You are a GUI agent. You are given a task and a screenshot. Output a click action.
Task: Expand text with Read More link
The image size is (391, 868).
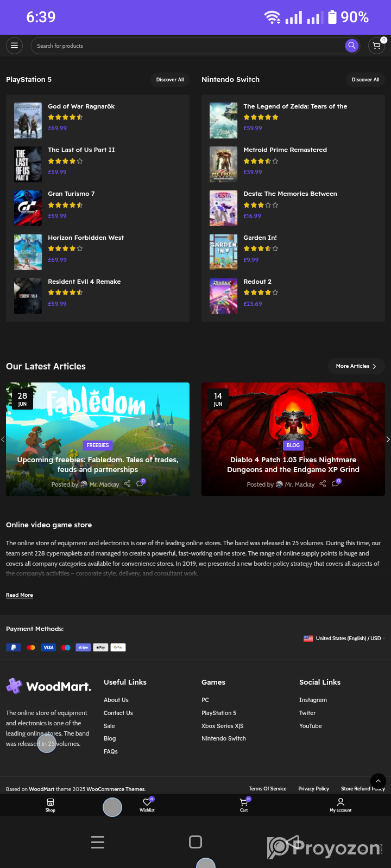(20, 595)
